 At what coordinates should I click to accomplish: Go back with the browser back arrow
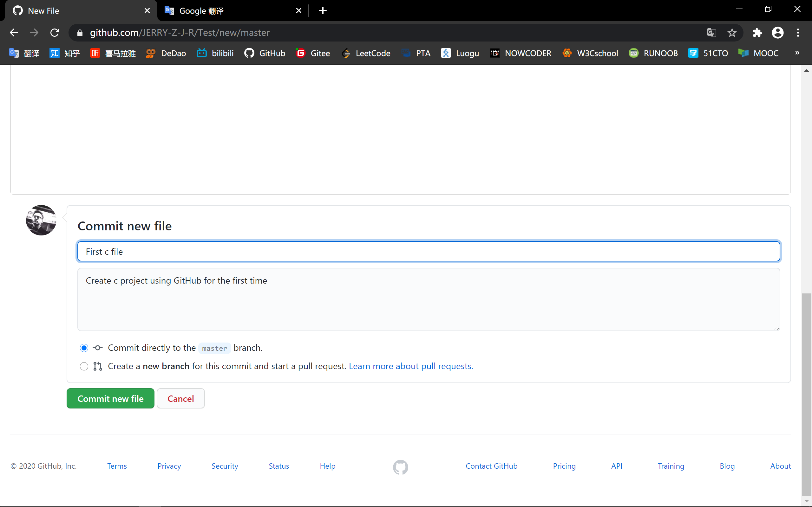(x=14, y=33)
